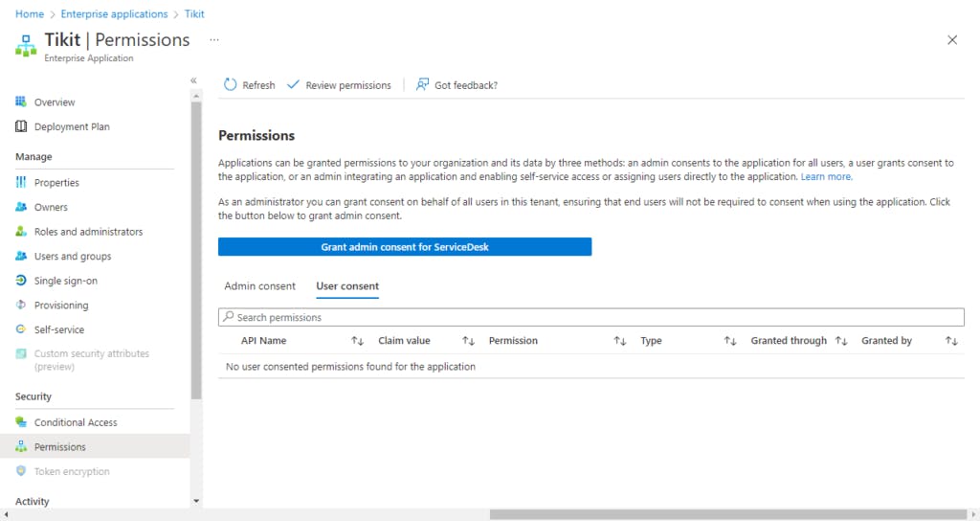Click Review permissions button
Viewport: 980px width, 521px height.
pos(339,84)
